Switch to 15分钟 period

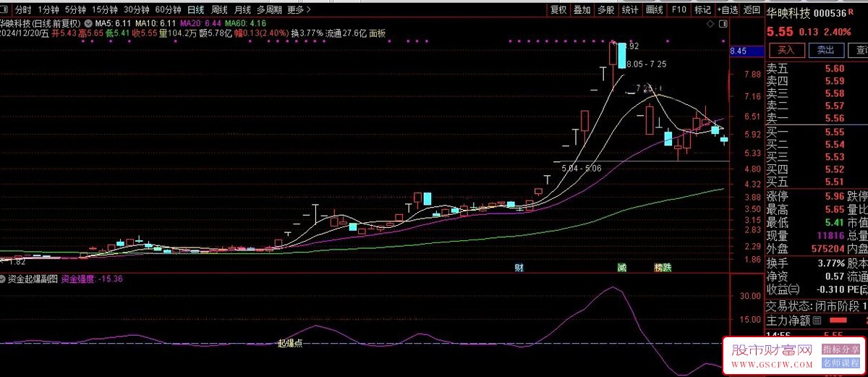point(103,10)
